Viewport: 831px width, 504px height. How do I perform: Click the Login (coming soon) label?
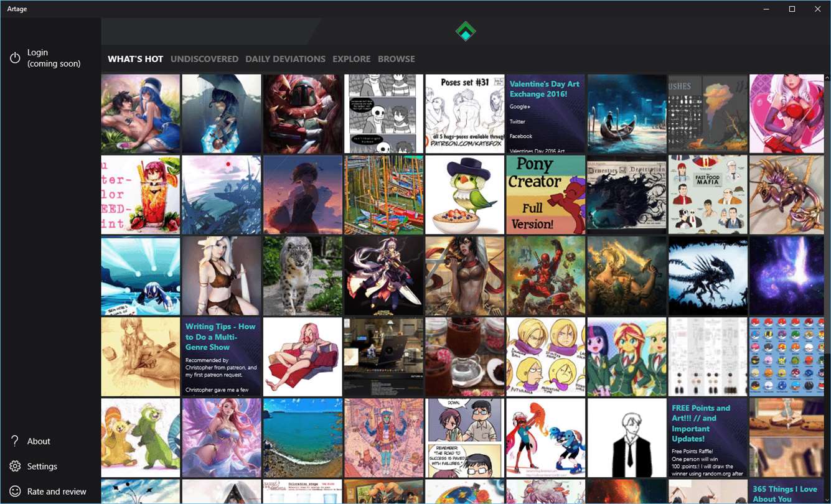click(54, 58)
